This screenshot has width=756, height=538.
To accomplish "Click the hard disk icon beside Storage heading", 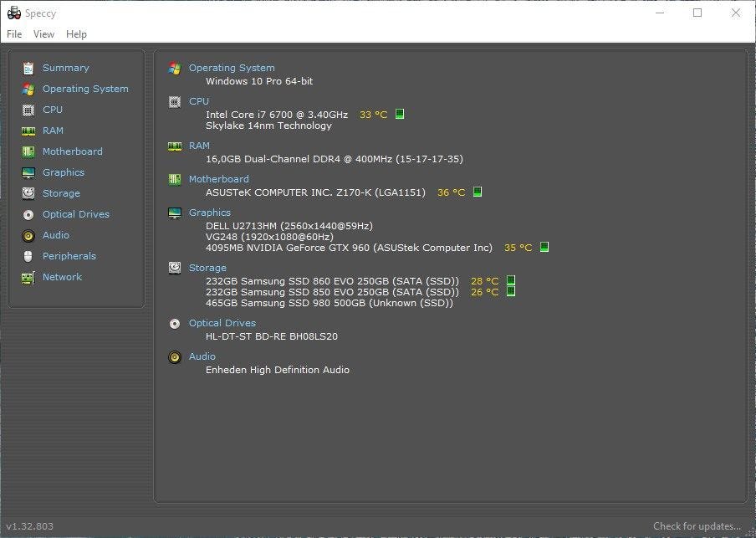I will pyautogui.click(x=175, y=268).
